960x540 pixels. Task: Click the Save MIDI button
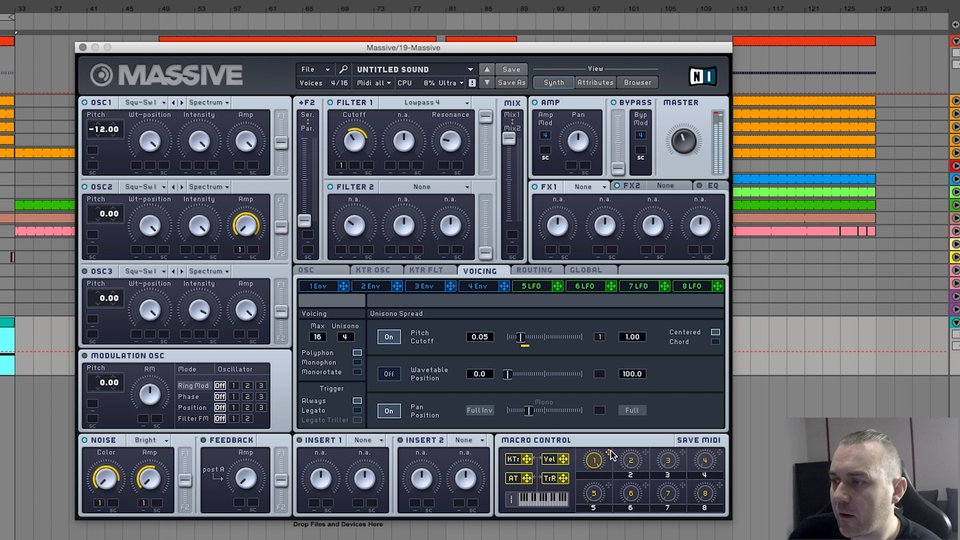698,440
